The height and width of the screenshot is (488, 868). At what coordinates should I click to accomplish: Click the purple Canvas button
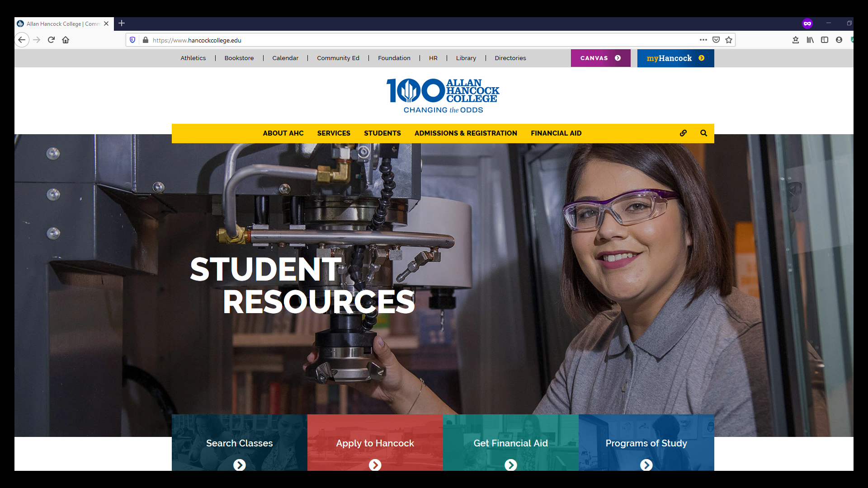(x=600, y=58)
